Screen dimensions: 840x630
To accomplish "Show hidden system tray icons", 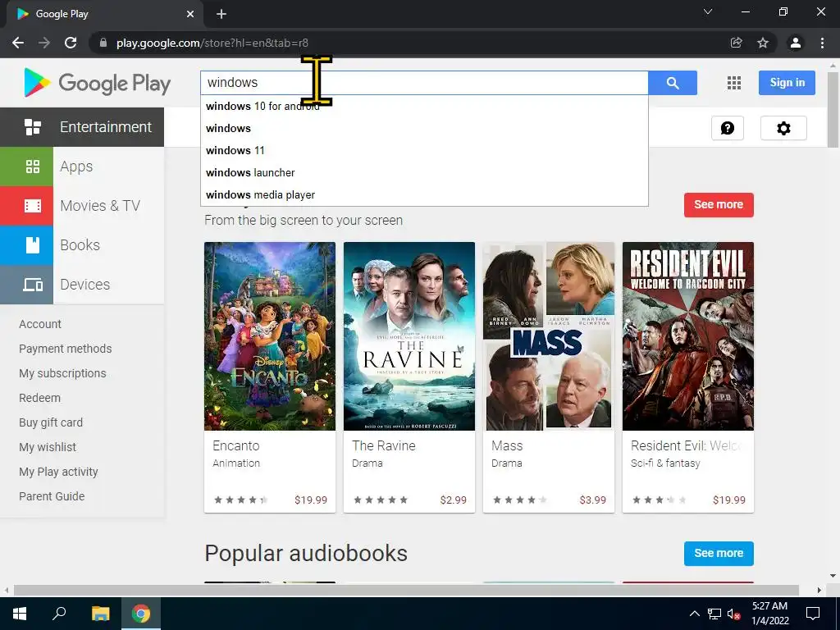I will point(694,614).
